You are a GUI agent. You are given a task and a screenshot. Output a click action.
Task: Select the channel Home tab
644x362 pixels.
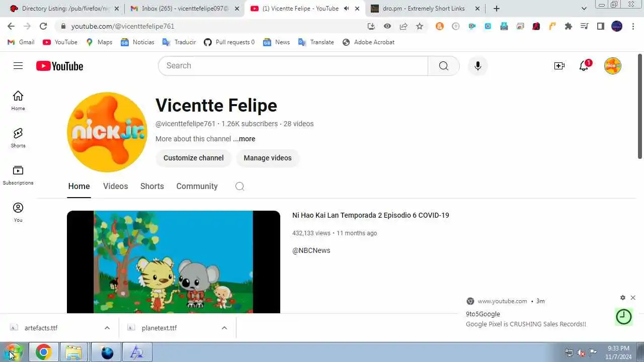tap(79, 186)
